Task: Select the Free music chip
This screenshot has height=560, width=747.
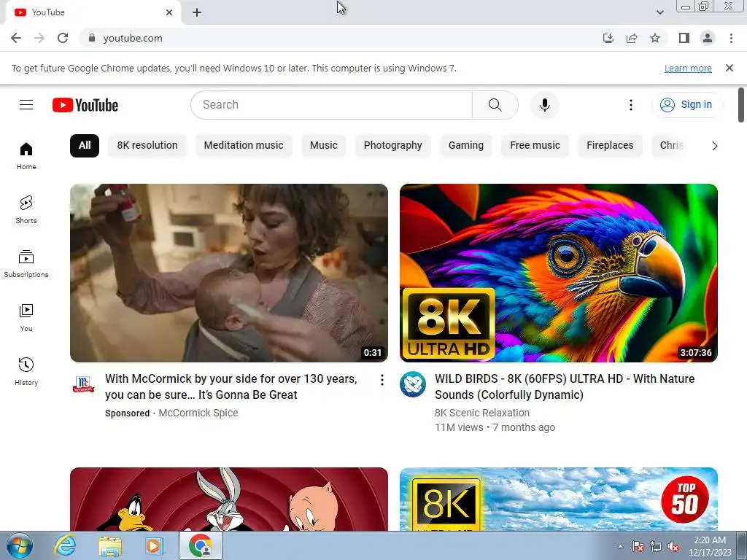Action: tap(535, 145)
